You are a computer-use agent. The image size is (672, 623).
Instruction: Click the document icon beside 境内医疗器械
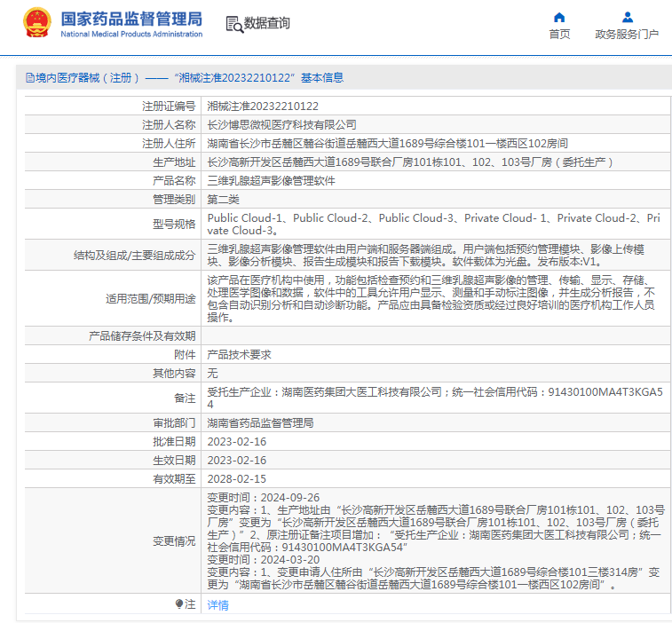[30, 78]
